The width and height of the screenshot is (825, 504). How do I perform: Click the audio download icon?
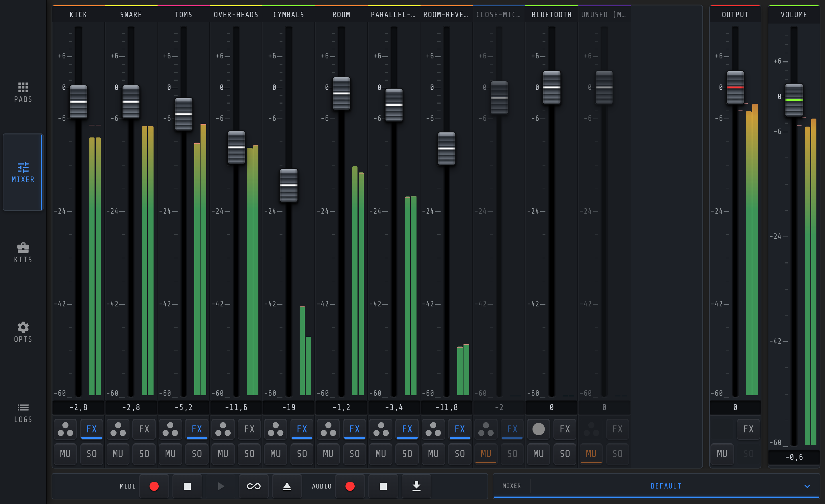(416, 486)
